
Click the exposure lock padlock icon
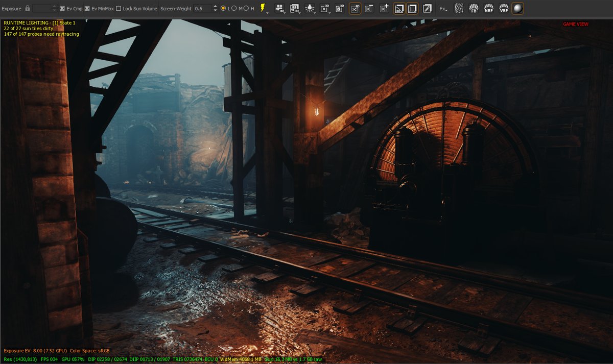tap(27, 9)
